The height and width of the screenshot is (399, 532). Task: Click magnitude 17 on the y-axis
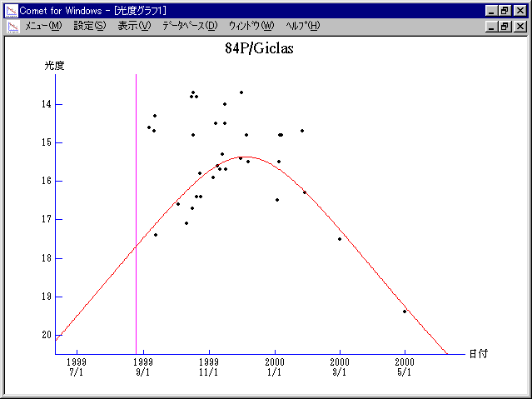point(47,219)
